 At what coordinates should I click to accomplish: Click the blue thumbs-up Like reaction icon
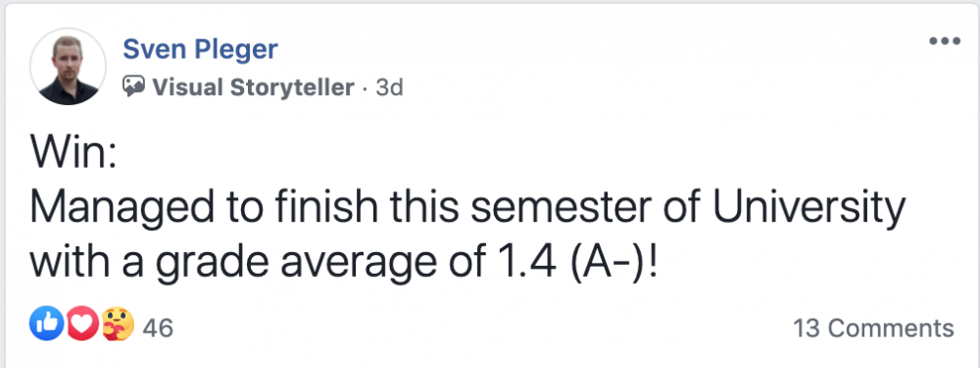click(x=47, y=324)
